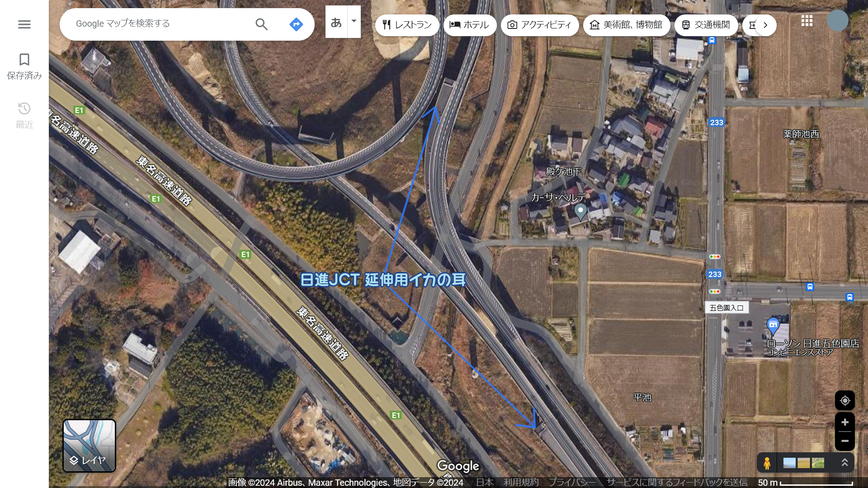Screen dimensions: 868x488
Task: Expand the input method dropdown arrow
Action: tap(354, 21)
